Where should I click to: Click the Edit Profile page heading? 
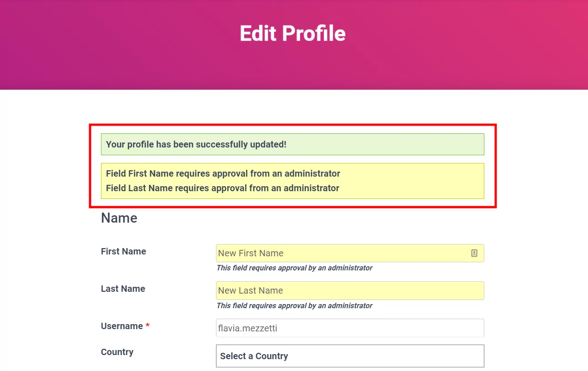(x=292, y=33)
